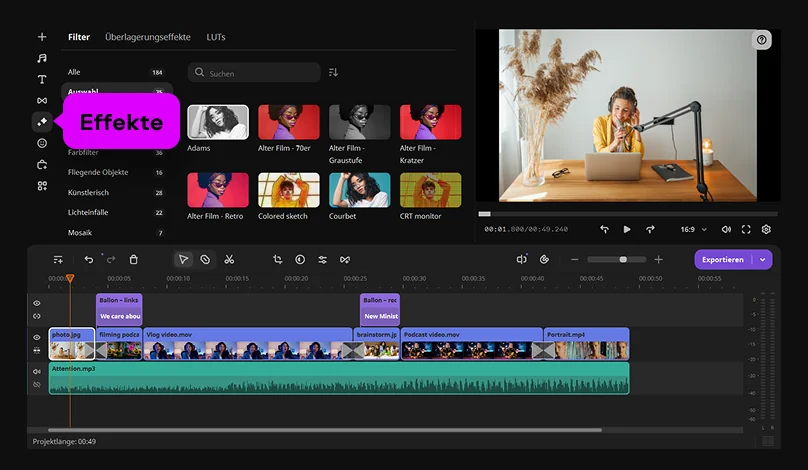
Task: Click the Exportieren button
Action: pos(723,259)
